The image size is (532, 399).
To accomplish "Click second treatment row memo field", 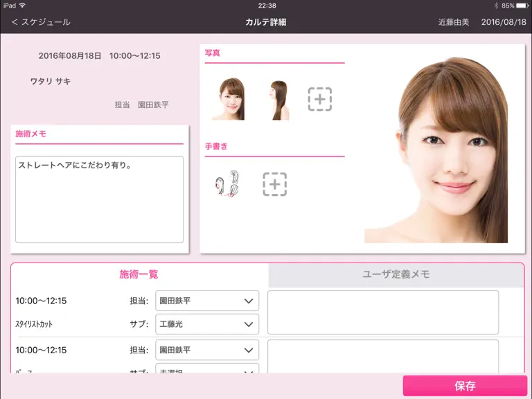I will coord(383,356).
